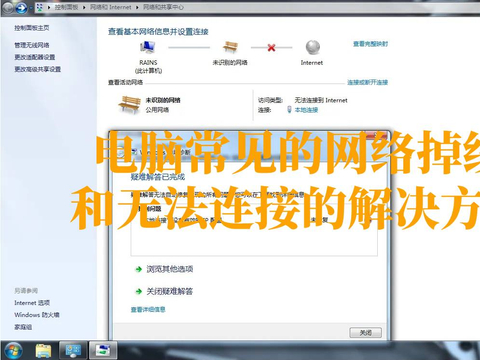Open 控制面板主页 link in sidebar
This screenshot has height=360, width=480.
point(32,28)
